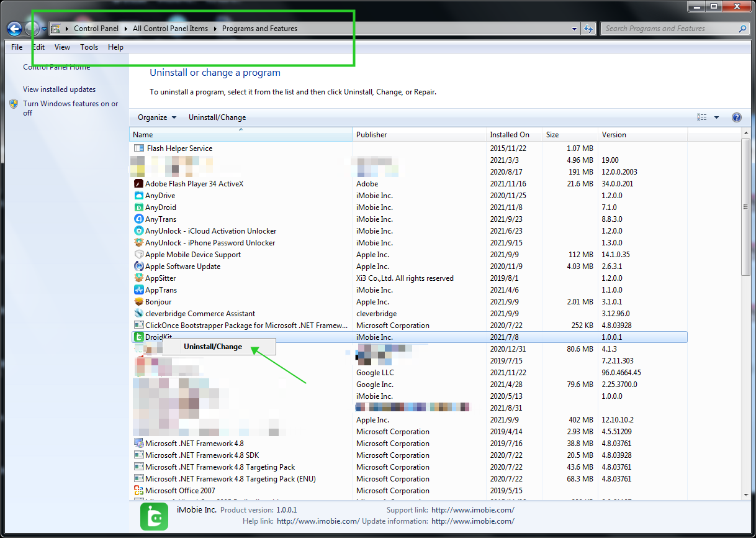Viewport: 756px width, 538px height.
Task: Sort by Size column header
Action: pos(570,135)
